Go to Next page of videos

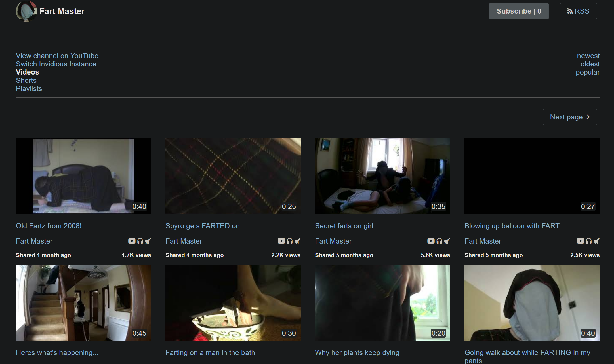[569, 117]
